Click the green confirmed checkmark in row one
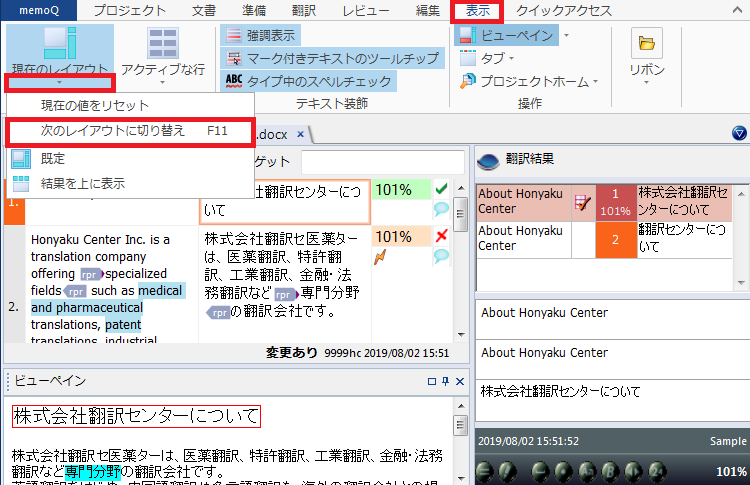Viewport: 750px width, 485px height. point(441,188)
